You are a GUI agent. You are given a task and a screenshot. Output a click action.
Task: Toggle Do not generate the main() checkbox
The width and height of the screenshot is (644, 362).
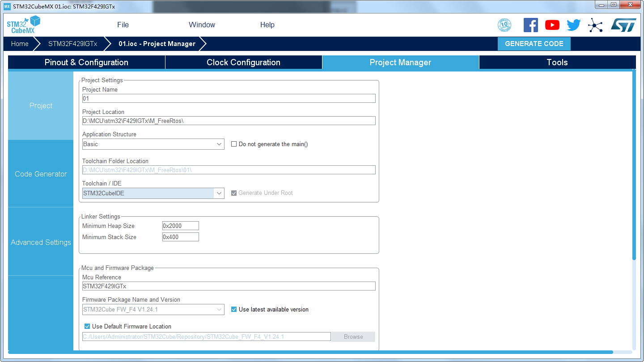tap(234, 144)
